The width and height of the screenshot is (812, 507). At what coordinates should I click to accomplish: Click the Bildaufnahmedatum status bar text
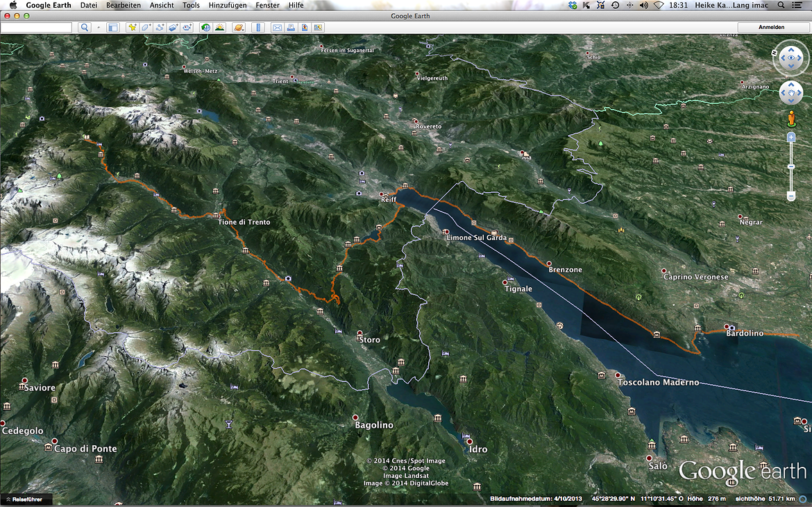[536, 499]
